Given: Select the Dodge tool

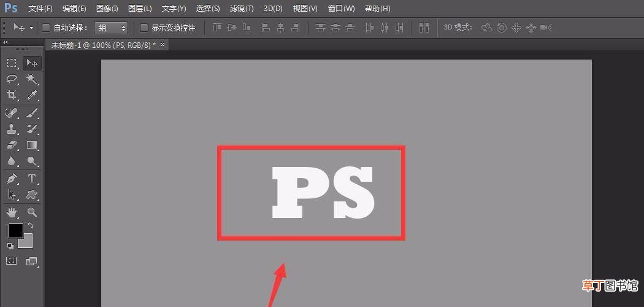Looking at the screenshot, I should click(x=32, y=161).
